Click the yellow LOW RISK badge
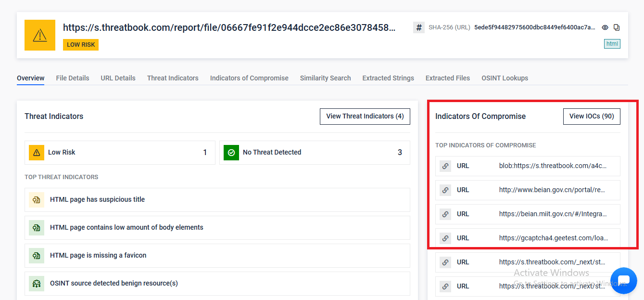644x300 pixels. [81, 45]
